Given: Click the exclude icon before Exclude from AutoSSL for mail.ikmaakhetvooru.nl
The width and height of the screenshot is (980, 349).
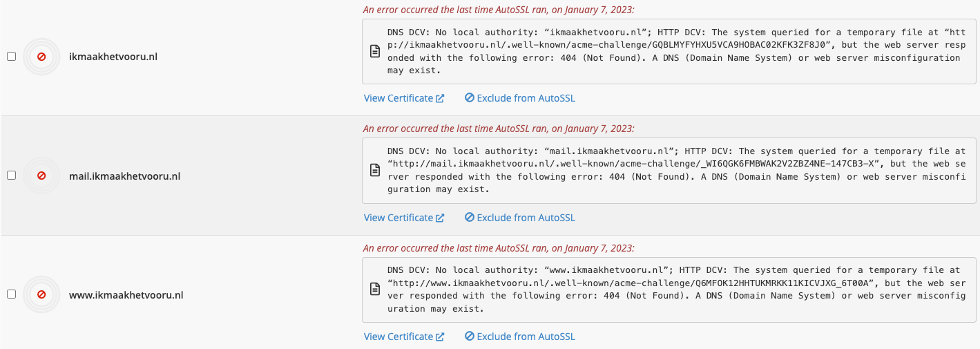Looking at the screenshot, I should click(470, 218).
